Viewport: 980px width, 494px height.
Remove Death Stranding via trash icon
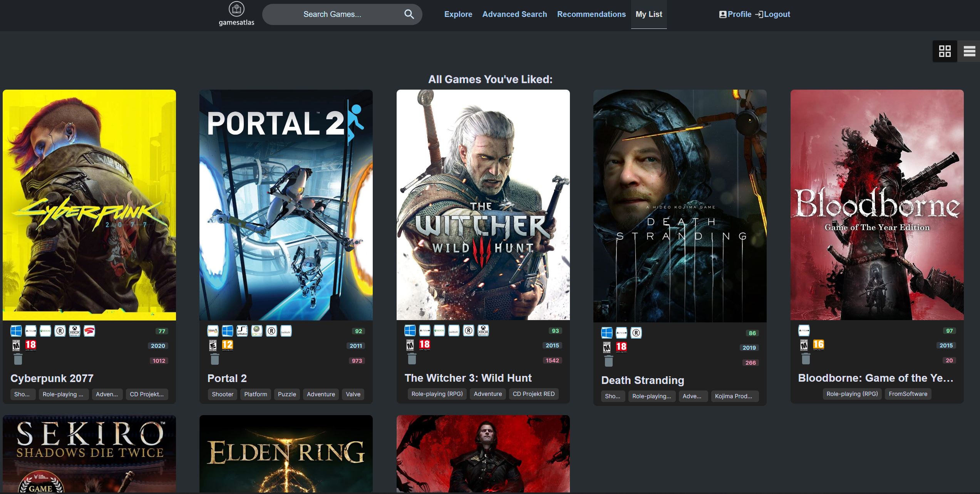coord(609,361)
